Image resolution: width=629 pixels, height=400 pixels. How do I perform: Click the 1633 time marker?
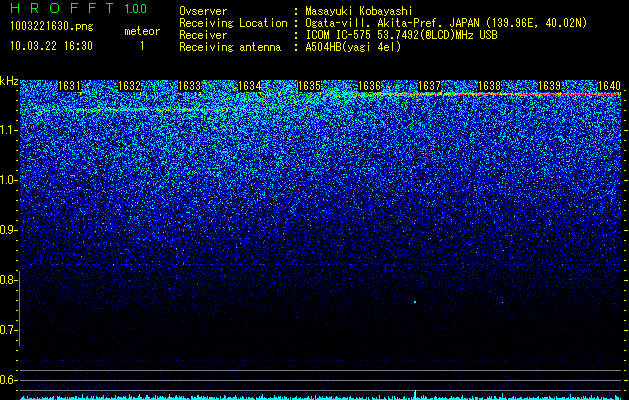pos(189,86)
